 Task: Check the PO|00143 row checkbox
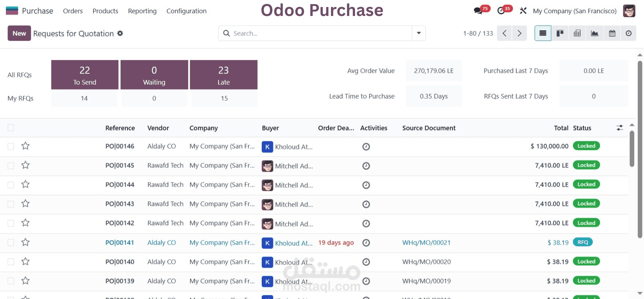tap(11, 204)
